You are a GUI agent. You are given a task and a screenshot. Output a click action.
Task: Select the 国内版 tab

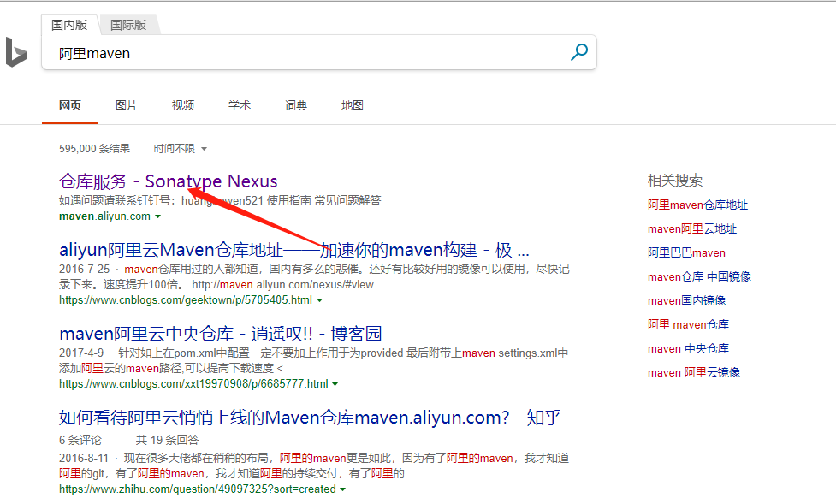(x=69, y=25)
